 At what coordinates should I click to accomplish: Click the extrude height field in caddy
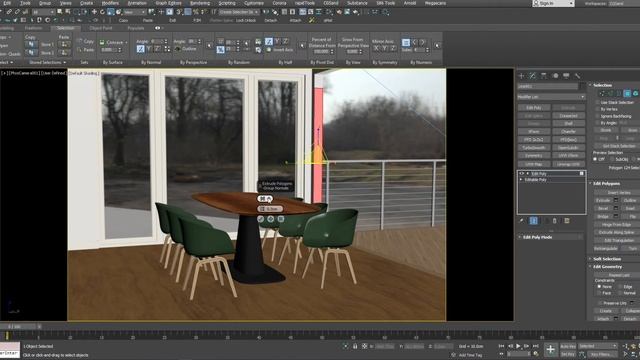pos(270,209)
